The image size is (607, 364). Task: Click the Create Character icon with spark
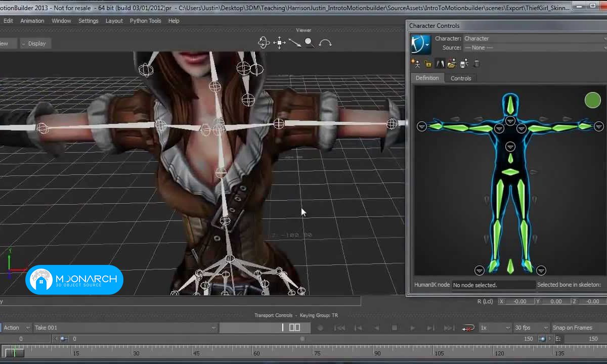416,64
